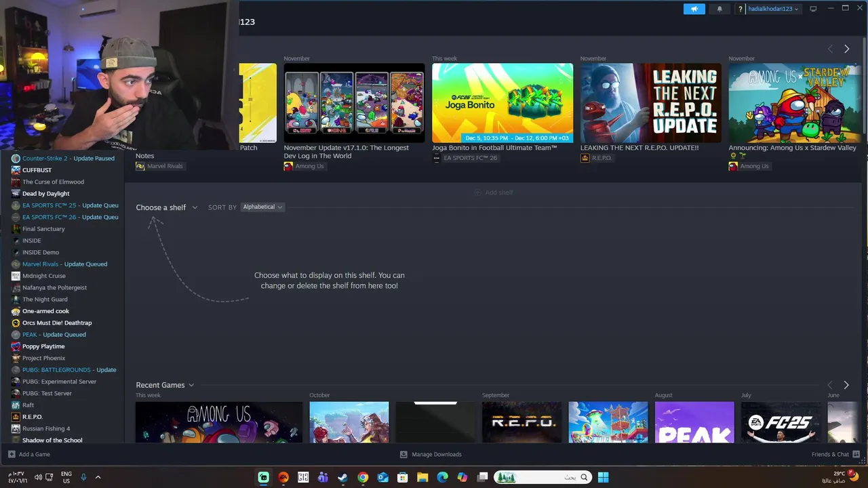Open the account menu hadialkhodari123
This screenshot has width=868, height=488.
pyautogui.click(x=773, y=9)
